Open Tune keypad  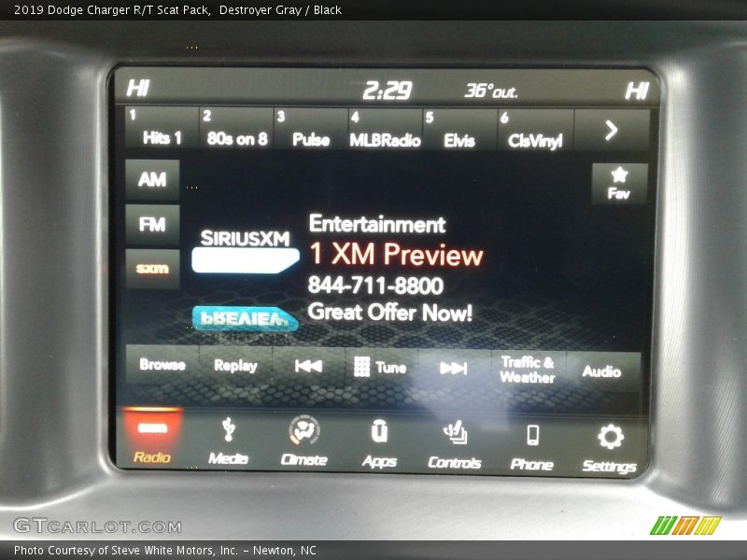tap(381, 367)
